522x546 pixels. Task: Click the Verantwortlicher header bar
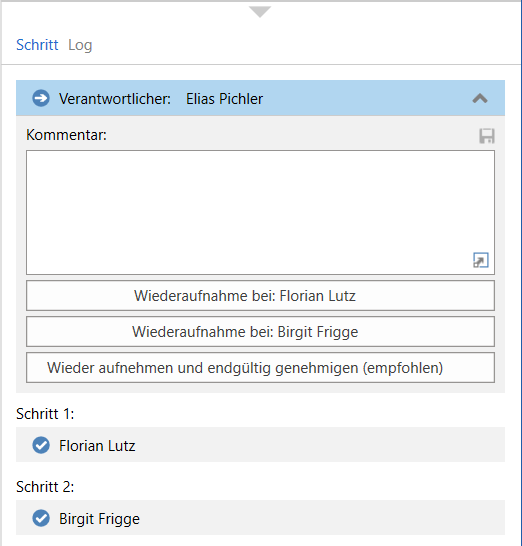(260, 98)
